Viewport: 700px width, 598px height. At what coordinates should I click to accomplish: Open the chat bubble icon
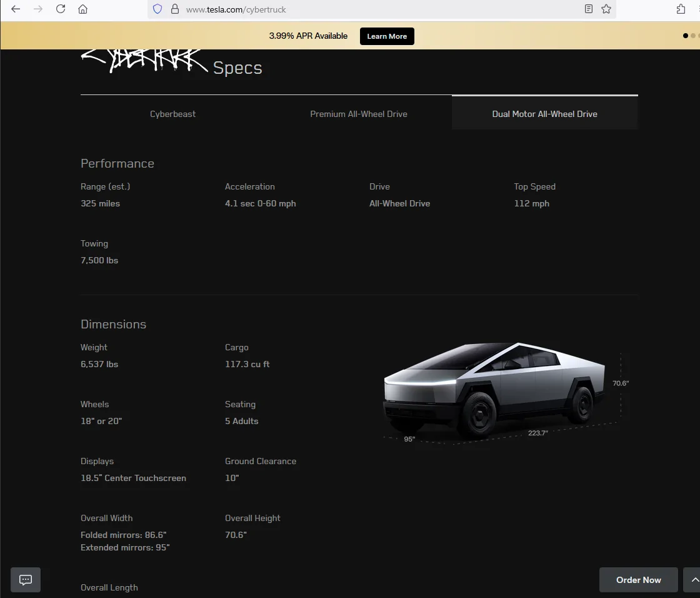(x=26, y=580)
